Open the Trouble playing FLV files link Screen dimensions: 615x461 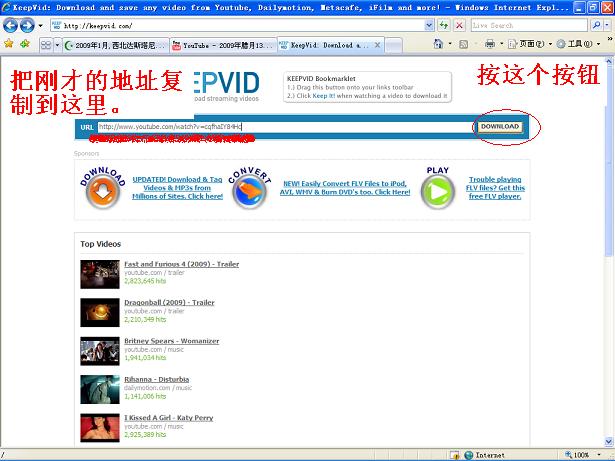pos(495,188)
